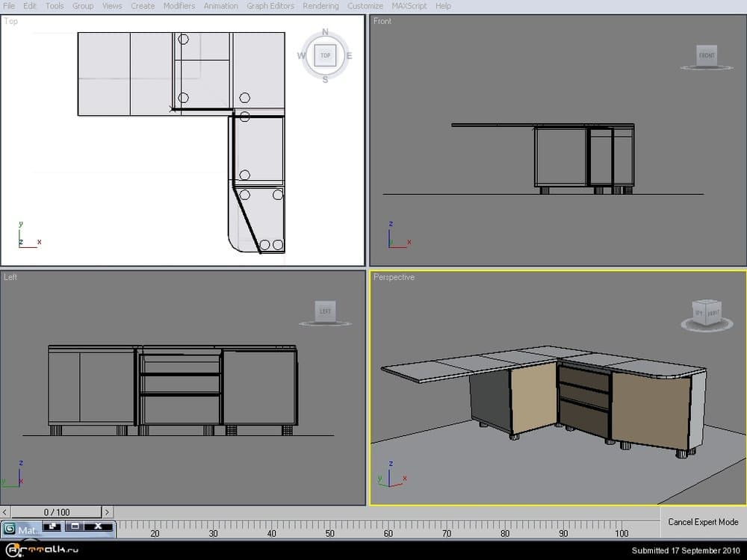747x560 pixels.
Task: Open the Modifiers menu
Action: 179,6
